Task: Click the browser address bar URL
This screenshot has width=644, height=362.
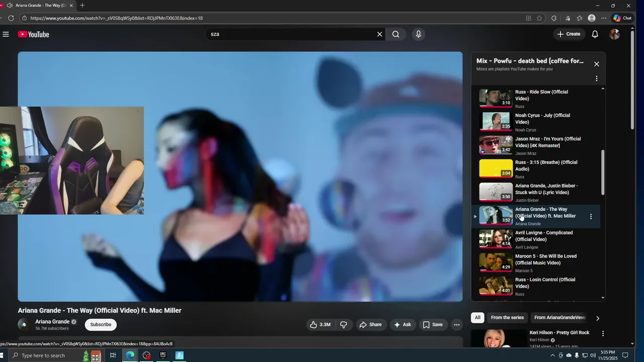Action: [116, 18]
